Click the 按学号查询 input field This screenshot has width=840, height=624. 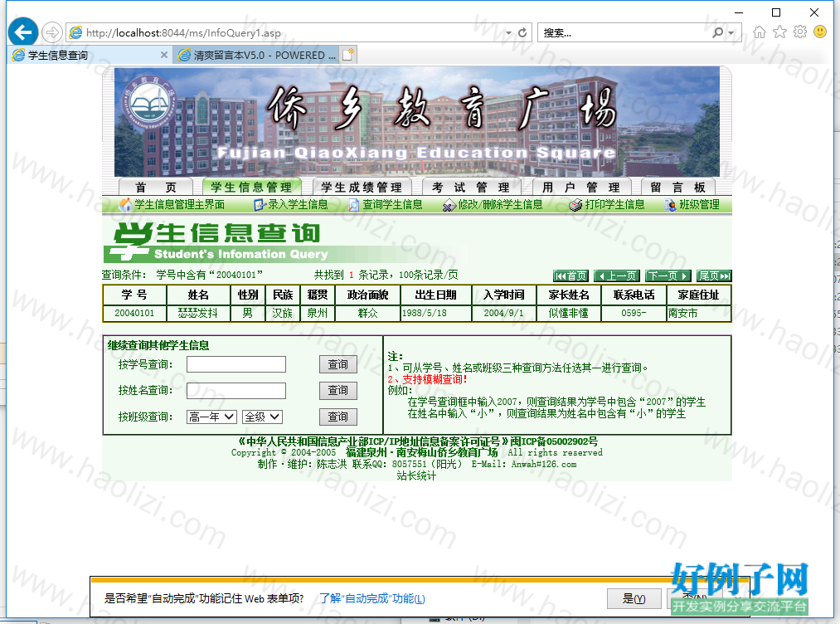(x=236, y=364)
